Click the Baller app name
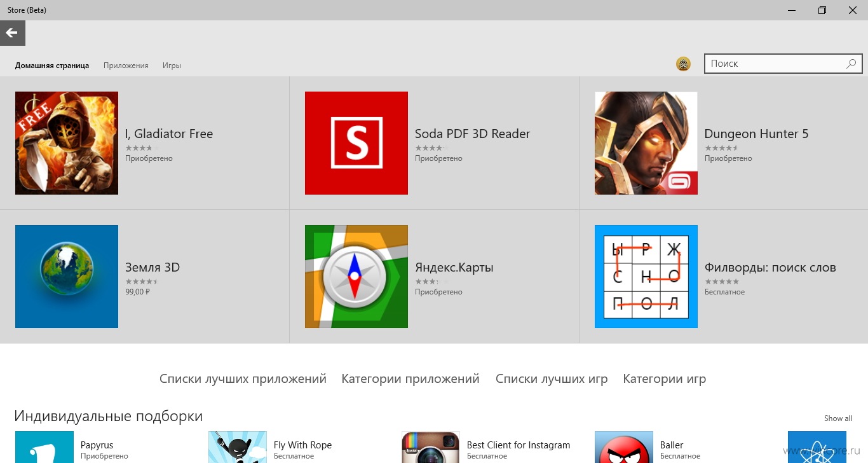868x463 pixels. click(x=672, y=445)
